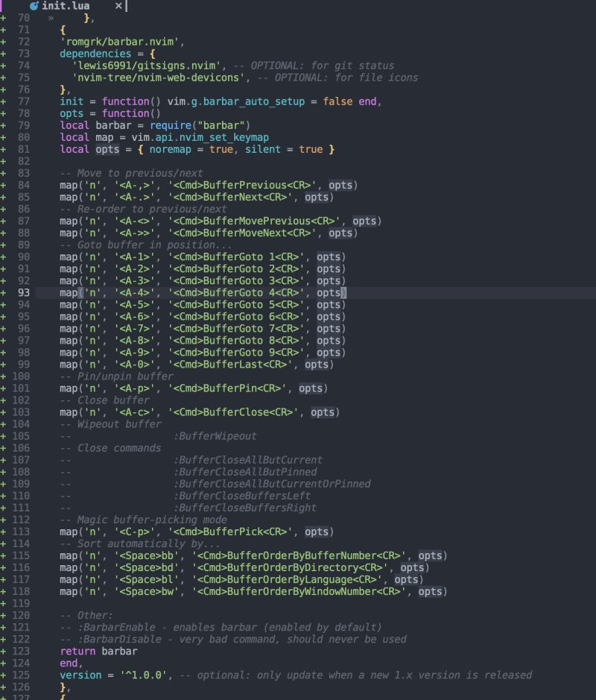Click the '+' gutter indicator on line 113

tap(4, 532)
